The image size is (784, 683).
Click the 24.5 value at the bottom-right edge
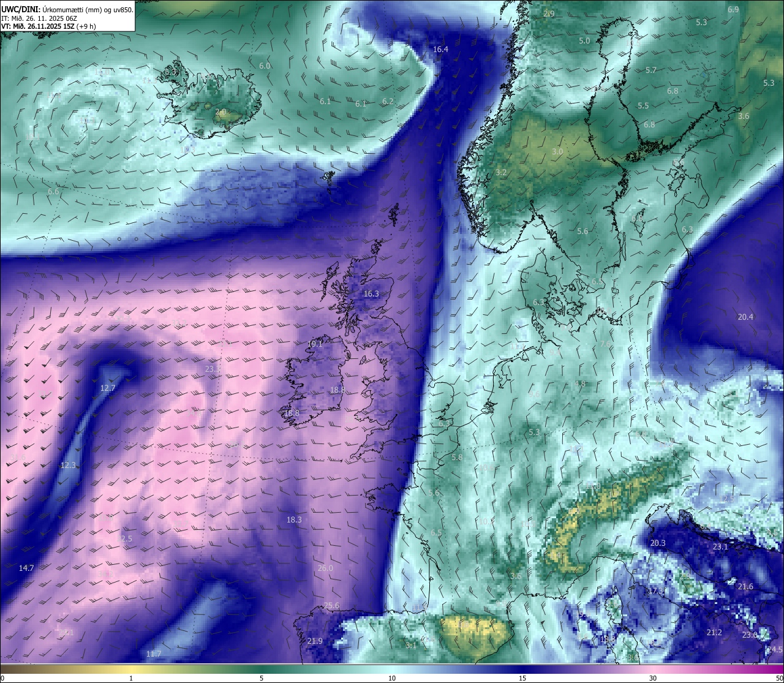[775, 649]
